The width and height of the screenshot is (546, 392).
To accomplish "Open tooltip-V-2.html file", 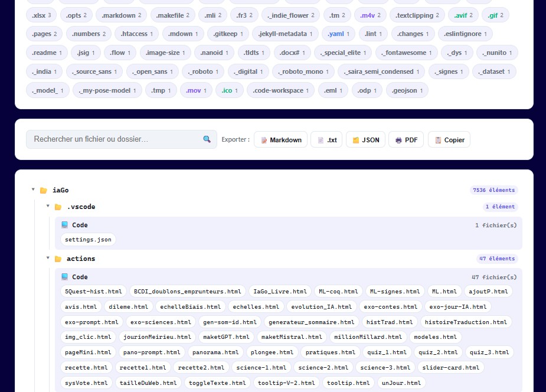I will pos(286,383).
